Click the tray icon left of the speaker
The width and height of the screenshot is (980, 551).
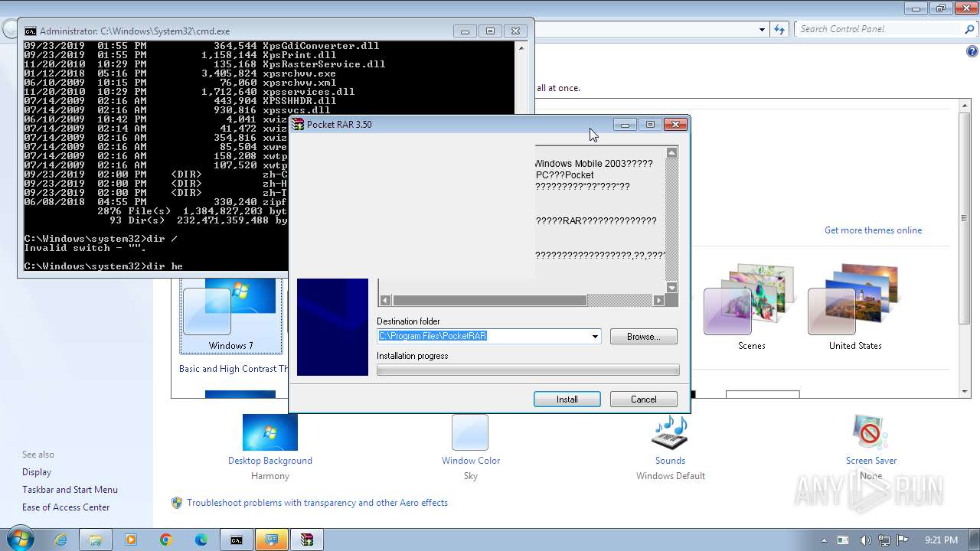844,540
